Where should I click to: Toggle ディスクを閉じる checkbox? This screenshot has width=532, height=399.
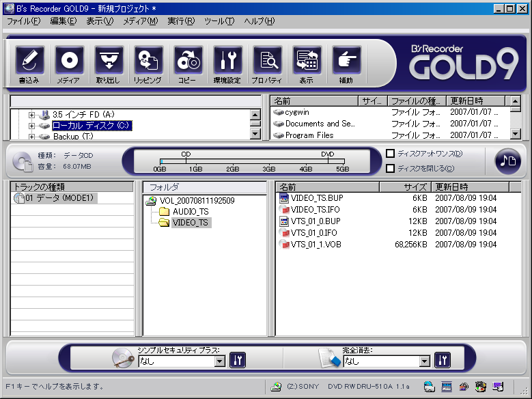pos(390,169)
